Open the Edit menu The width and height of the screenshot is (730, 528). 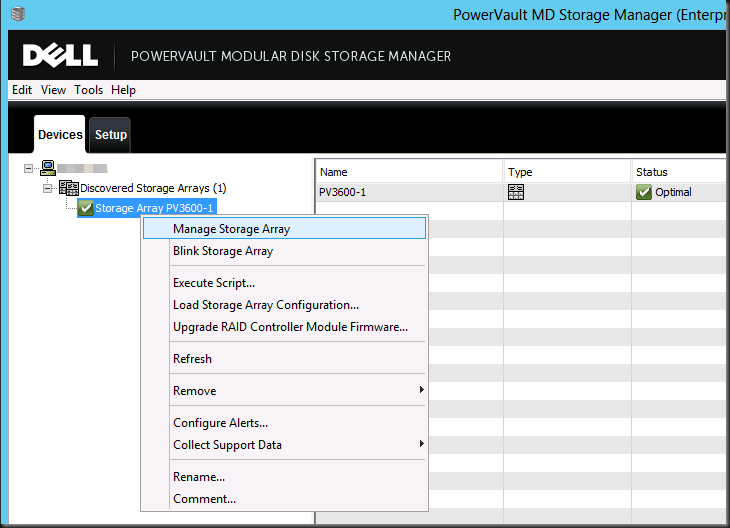(22, 90)
